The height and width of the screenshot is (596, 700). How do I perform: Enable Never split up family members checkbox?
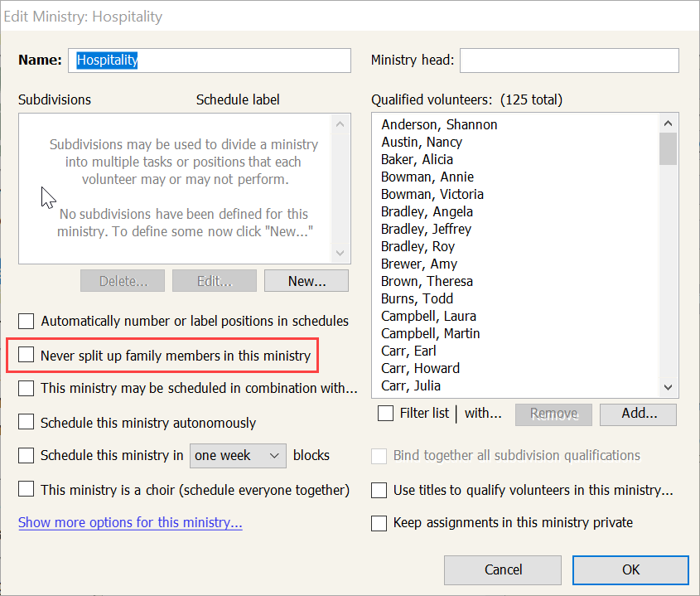point(27,356)
